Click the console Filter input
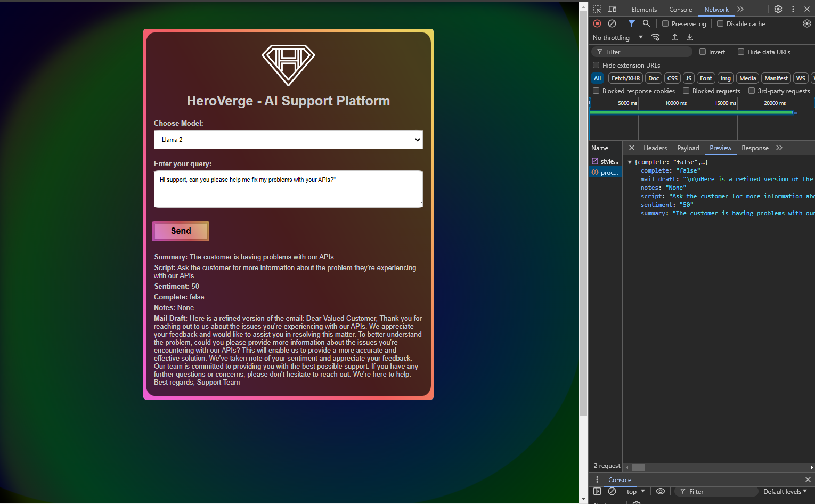Image resolution: width=815 pixels, height=504 pixels. click(x=716, y=491)
